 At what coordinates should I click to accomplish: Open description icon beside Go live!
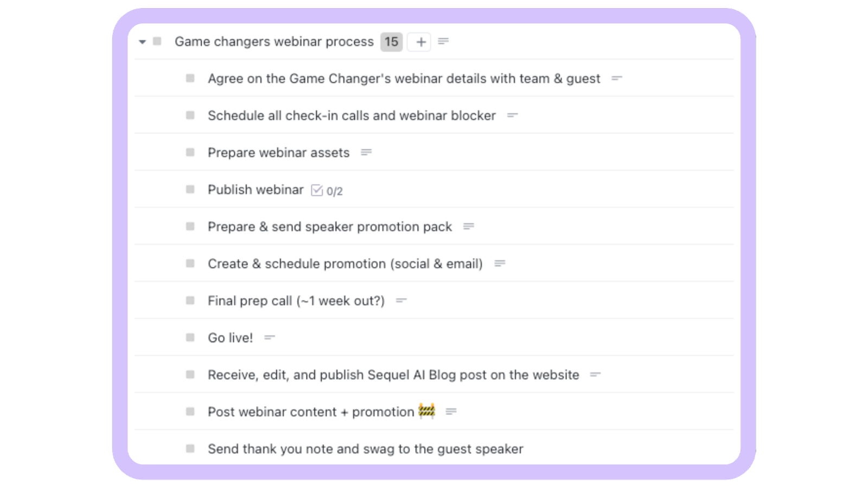(269, 337)
